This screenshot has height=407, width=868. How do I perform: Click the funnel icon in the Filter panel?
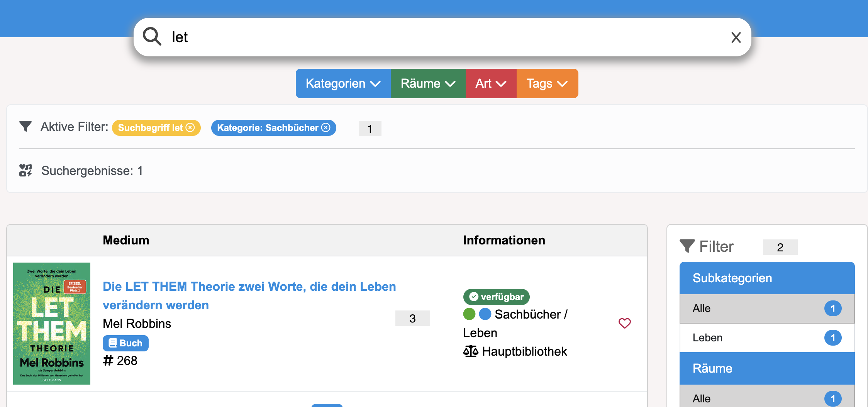tap(688, 246)
